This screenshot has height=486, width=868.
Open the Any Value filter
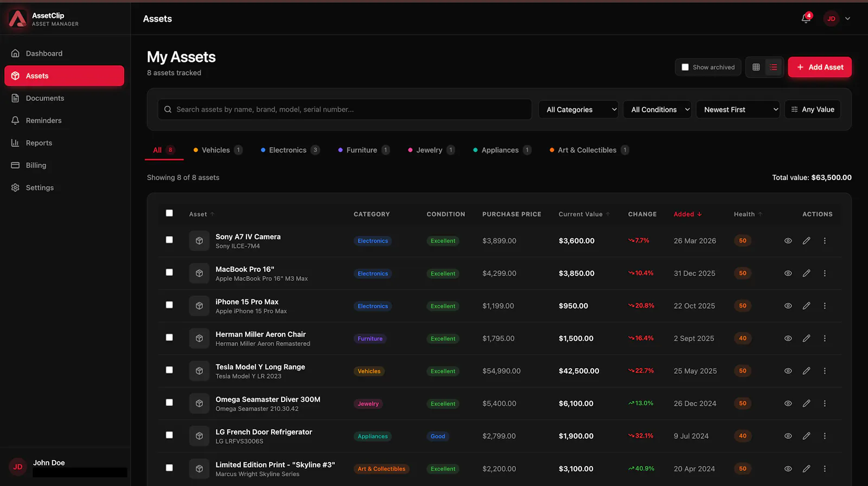(x=813, y=110)
